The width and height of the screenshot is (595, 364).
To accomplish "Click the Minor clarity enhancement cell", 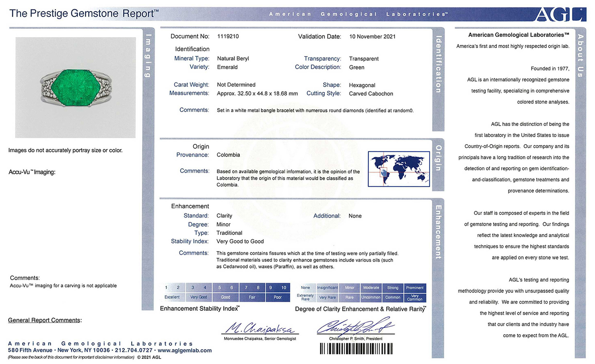I will (x=349, y=288).
